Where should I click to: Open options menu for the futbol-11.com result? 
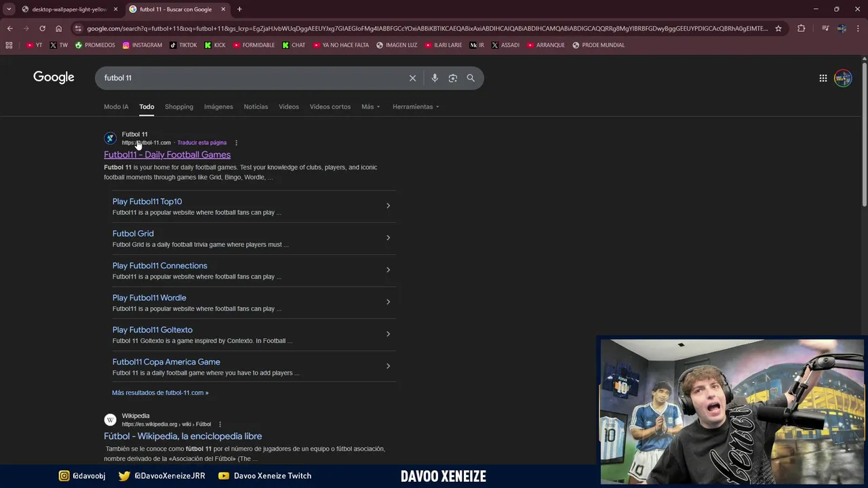[236, 142]
